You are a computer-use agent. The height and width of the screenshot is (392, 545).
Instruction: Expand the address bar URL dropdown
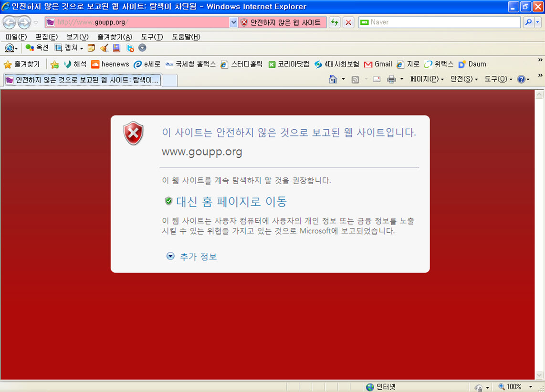[x=233, y=22]
